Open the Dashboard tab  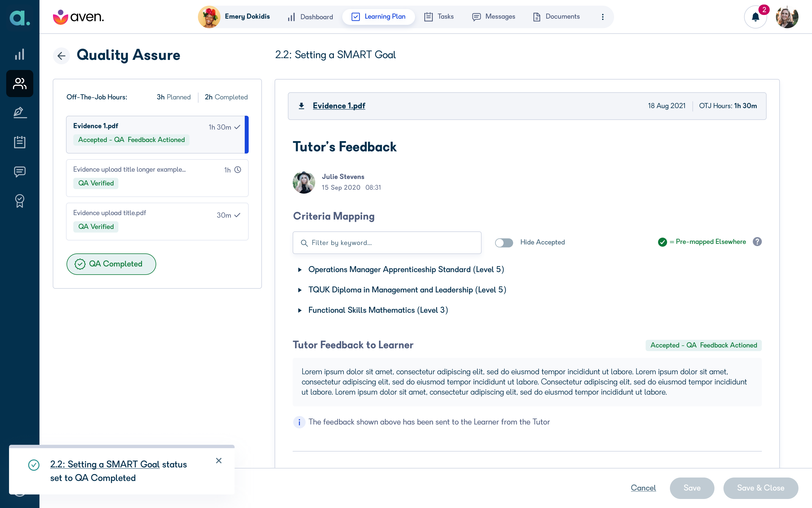[x=310, y=17]
